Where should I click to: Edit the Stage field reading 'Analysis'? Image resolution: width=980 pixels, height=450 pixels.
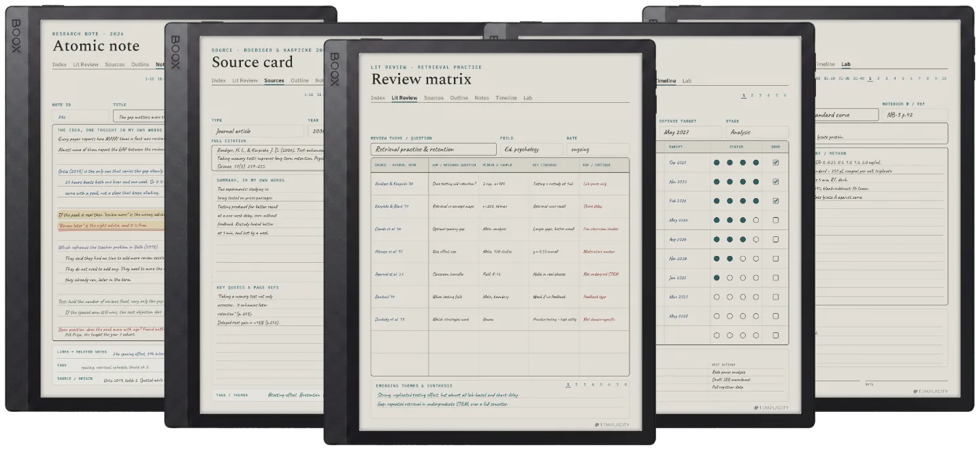click(x=757, y=132)
